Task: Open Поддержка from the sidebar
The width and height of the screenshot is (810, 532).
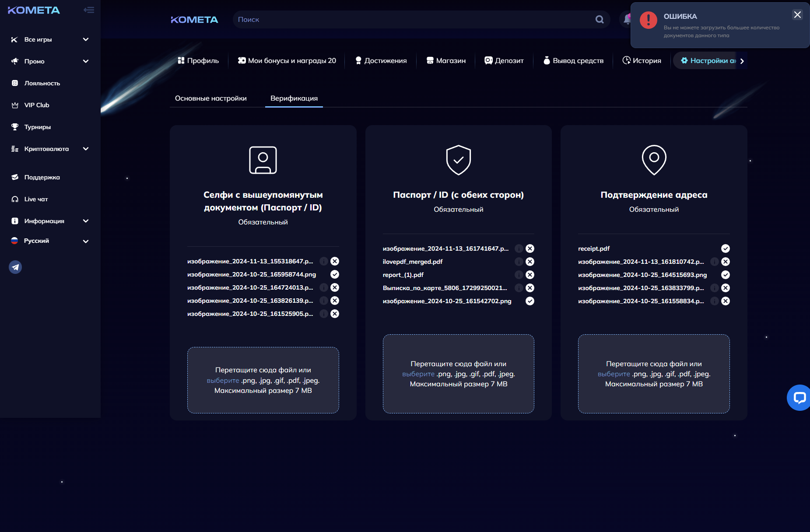Action: 42,177
